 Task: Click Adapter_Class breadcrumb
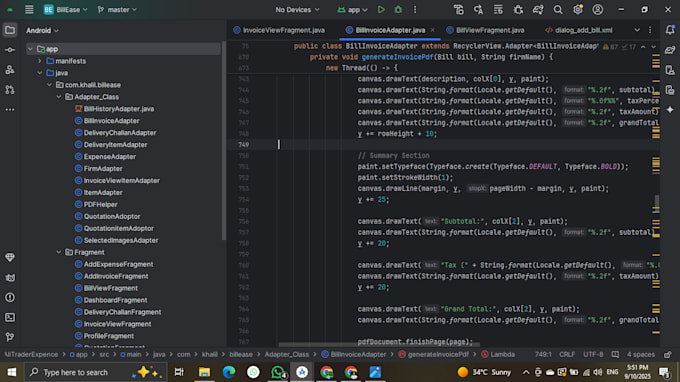[287, 355]
